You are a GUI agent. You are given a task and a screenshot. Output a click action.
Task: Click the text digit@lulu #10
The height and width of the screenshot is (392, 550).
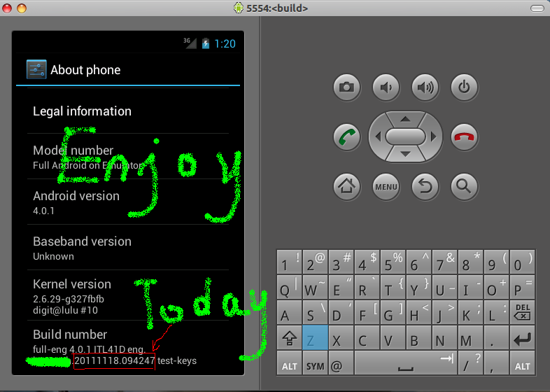click(65, 310)
